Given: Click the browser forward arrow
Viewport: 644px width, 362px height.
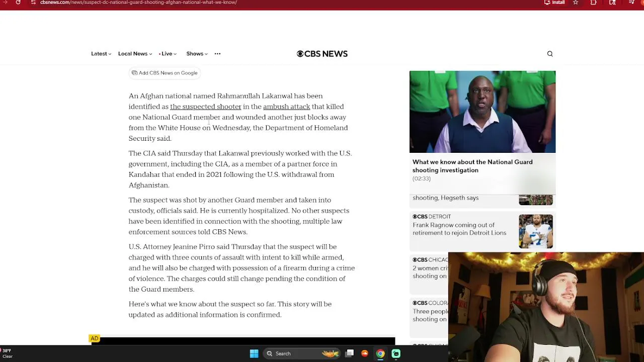Looking at the screenshot, I should pos(5,3).
